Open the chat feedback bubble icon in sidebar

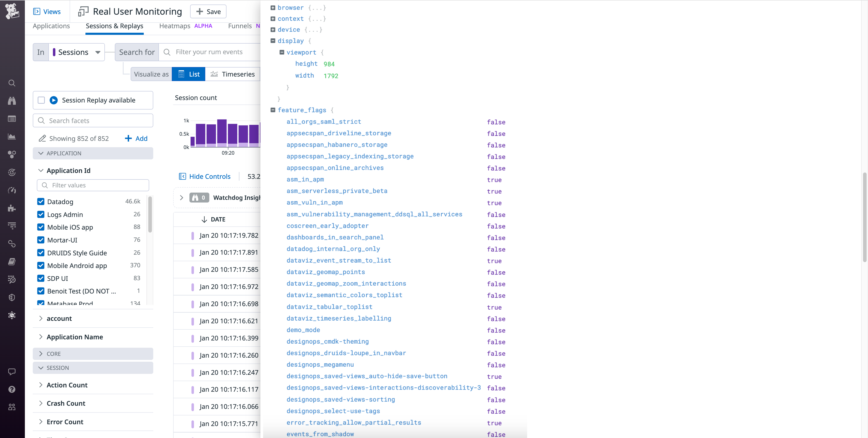[12, 372]
